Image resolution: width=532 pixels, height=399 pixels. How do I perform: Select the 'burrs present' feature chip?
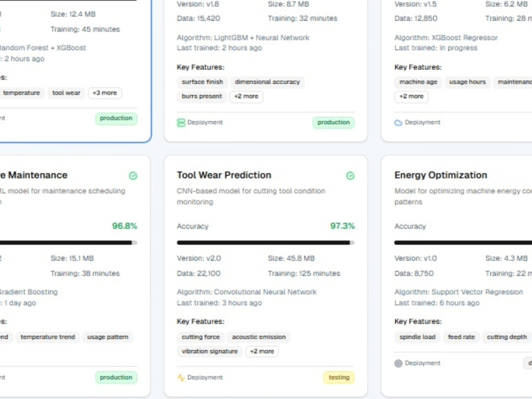202,96
